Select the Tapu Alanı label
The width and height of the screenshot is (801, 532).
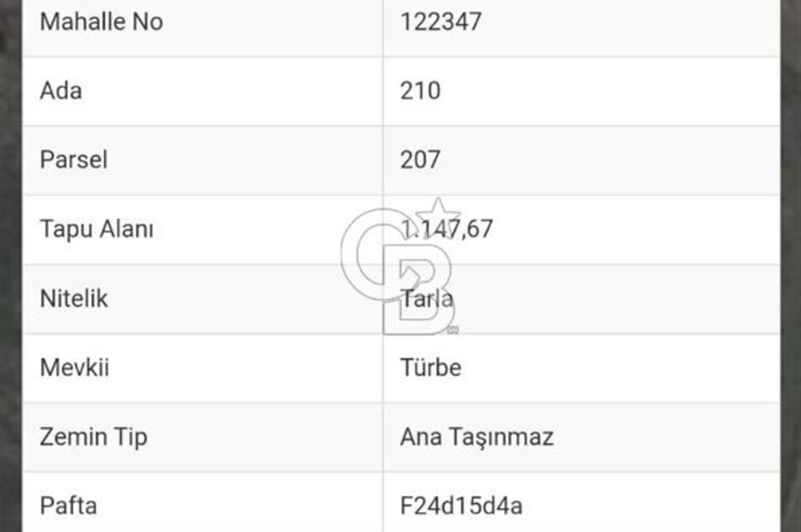pyautogui.click(x=96, y=229)
